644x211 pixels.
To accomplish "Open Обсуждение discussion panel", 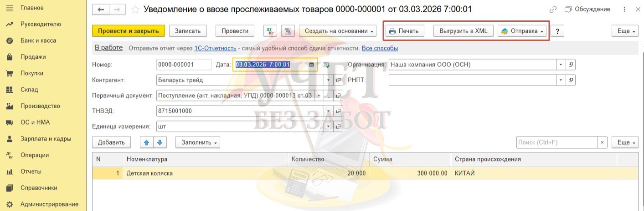I will pos(587,9).
